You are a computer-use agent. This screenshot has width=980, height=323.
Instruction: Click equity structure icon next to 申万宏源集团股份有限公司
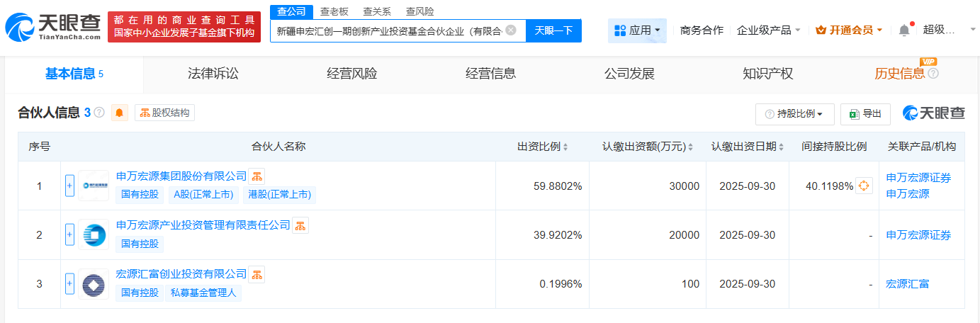coord(257,176)
